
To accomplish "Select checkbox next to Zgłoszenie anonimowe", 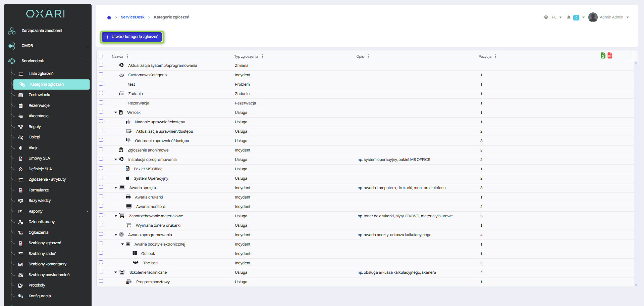I will [x=101, y=150].
